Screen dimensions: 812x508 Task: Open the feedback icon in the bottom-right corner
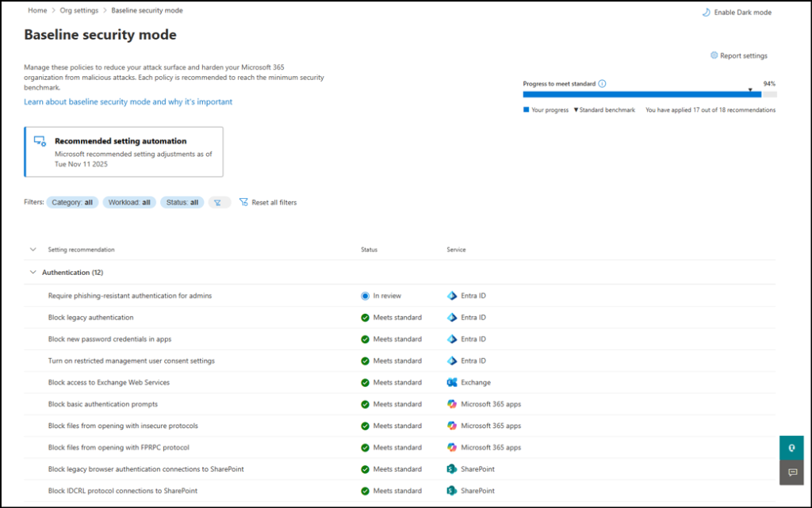point(791,472)
